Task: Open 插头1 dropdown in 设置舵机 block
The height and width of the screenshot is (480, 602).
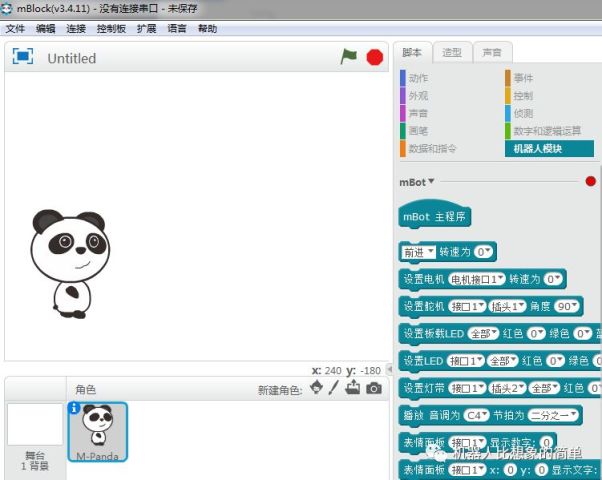Action: (x=507, y=306)
